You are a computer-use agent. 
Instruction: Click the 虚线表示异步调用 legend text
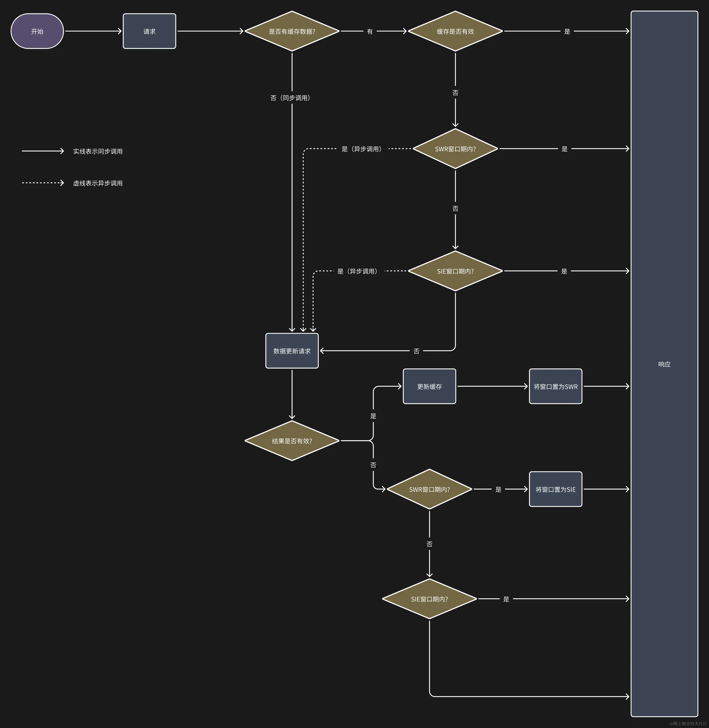click(x=98, y=183)
